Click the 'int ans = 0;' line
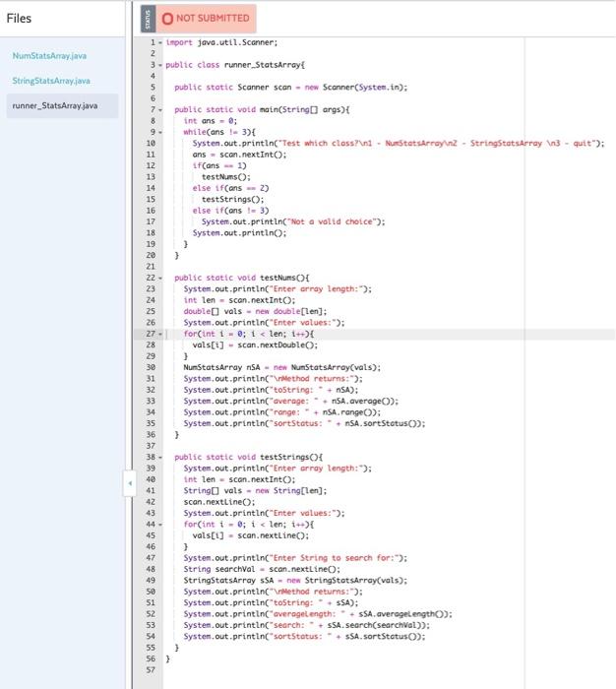The height and width of the screenshot is (689, 616). (210, 121)
